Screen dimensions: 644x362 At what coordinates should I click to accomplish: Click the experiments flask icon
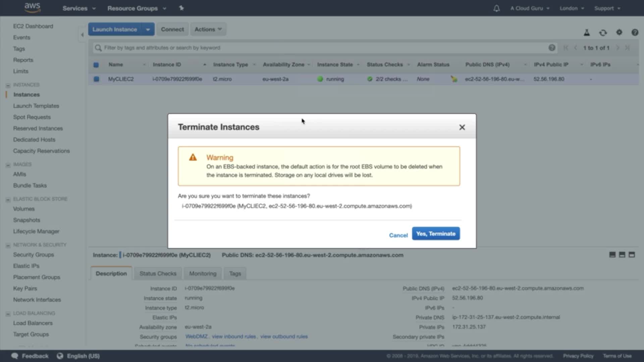point(587,33)
